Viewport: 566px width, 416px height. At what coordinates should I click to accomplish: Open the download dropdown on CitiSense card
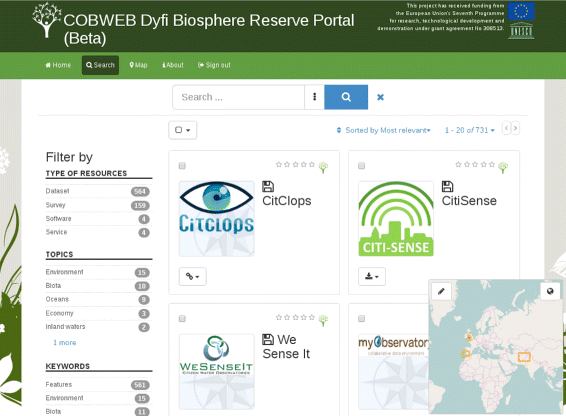pyautogui.click(x=372, y=277)
